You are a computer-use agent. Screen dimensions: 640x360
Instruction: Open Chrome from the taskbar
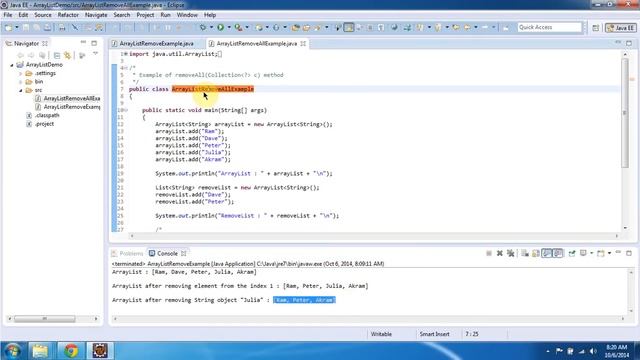click(x=71, y=351)
